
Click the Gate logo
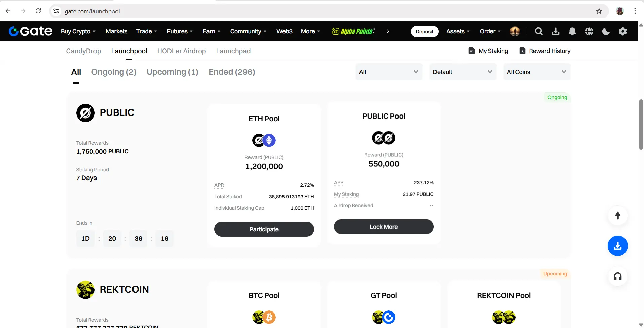click(31, 31)
